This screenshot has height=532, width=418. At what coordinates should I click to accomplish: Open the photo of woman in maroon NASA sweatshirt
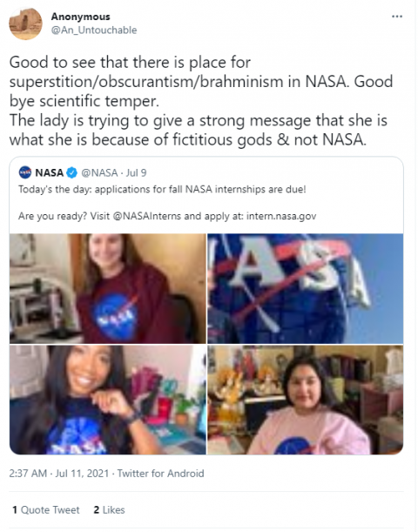click(108, 288)
